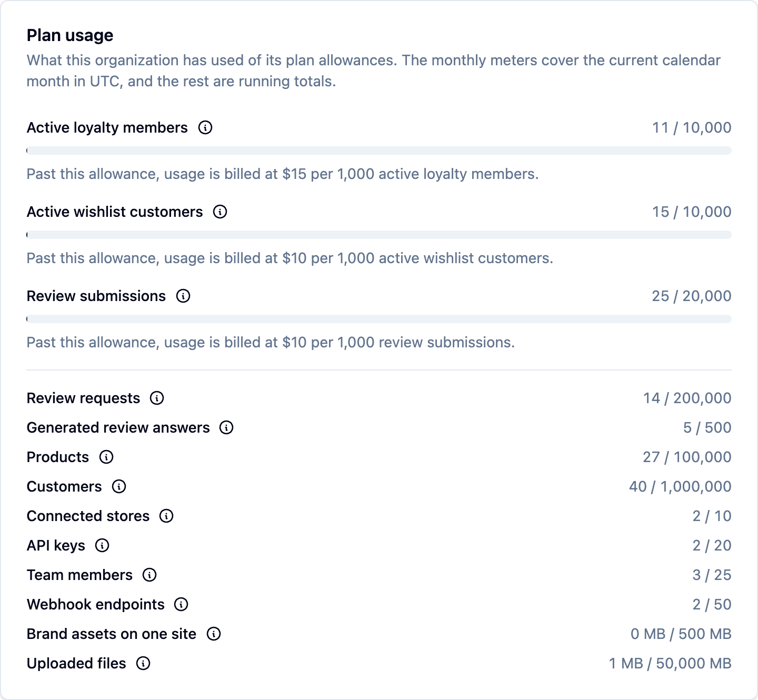Click the '3 / 25' team members value

point(712,575)
